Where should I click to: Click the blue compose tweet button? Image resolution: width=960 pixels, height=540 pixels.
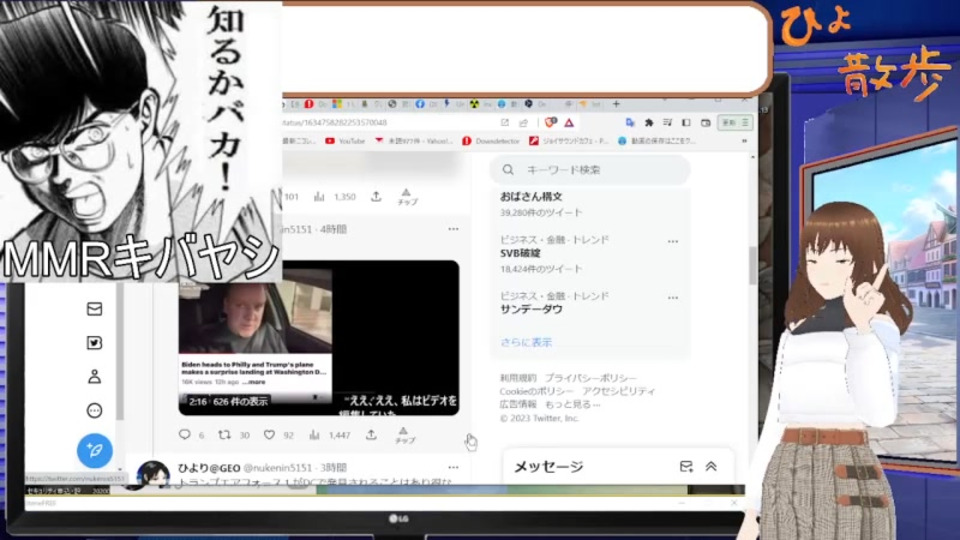(x=94, y=450)
